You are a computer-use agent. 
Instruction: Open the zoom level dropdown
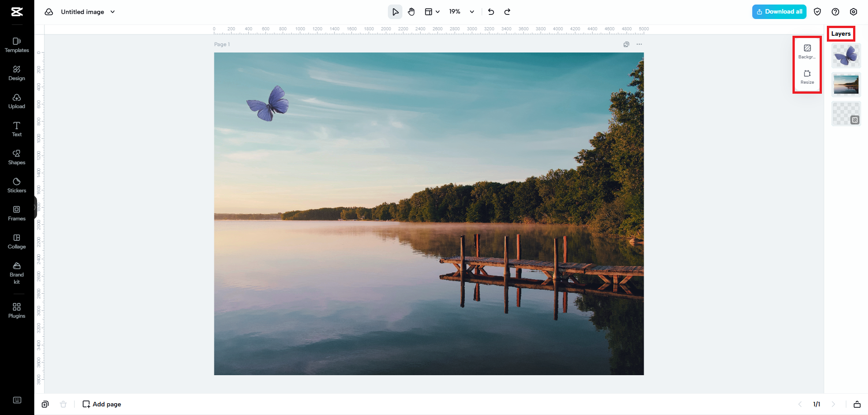pyautogui.click(x=472, y=12)
